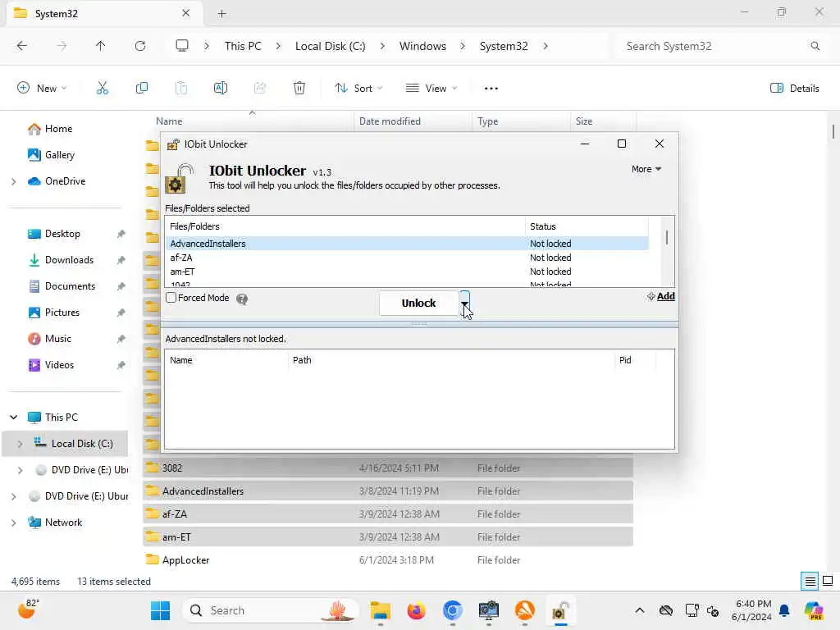
Task: Click the Forced Mode help icon
Action: 242,299
